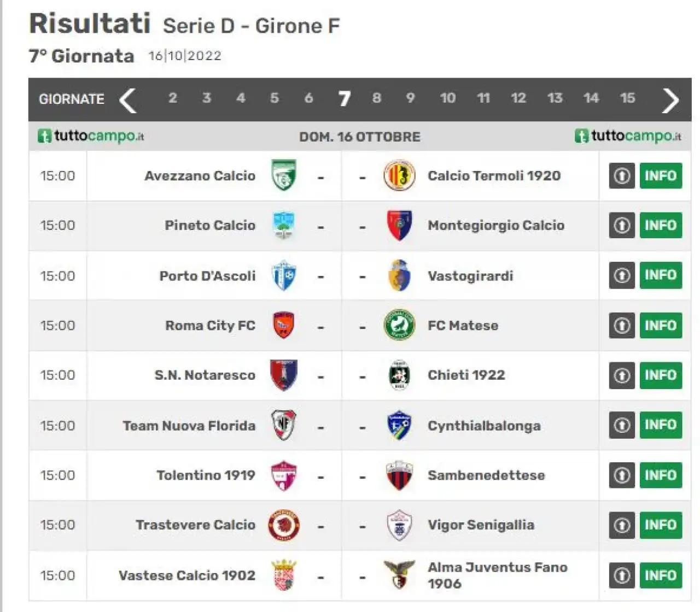Screen dimensions: 700x612
Task: Click the Calcio Termoli 1920 crest
Action: click(399, 175)
